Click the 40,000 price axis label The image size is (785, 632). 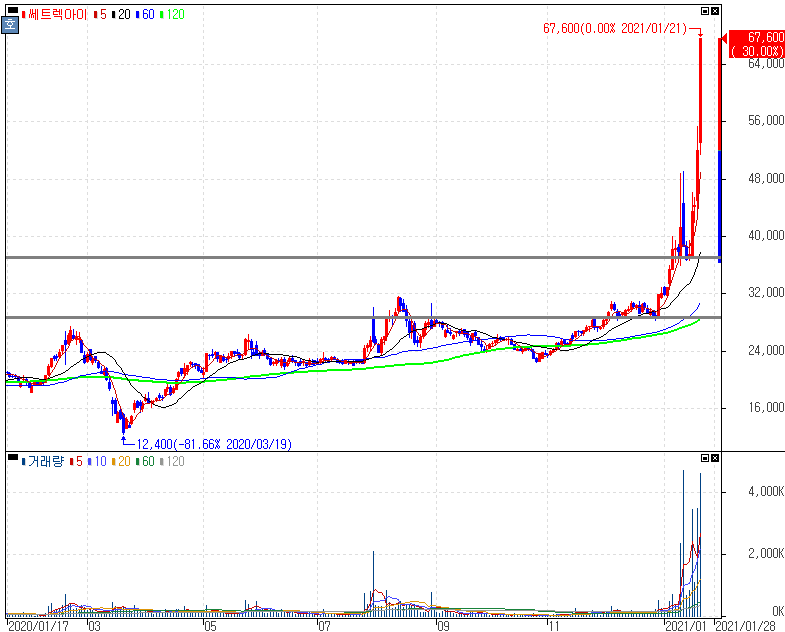[766, 235]
